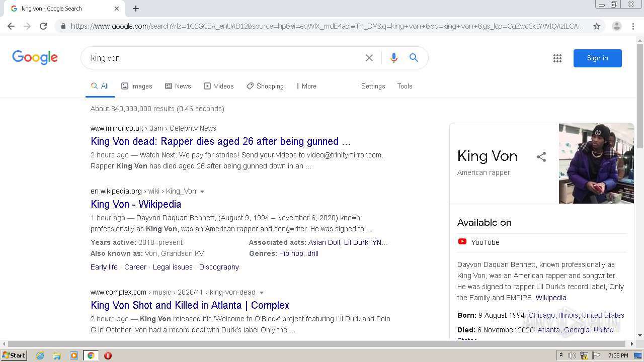Launch Internet Explorer from the taskbar

(40, 355)
